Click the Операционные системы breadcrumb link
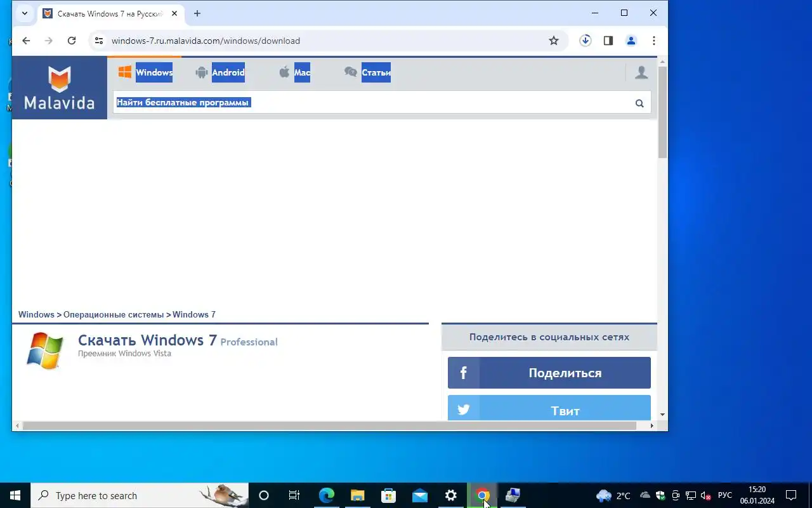 [x=114, y=314]
